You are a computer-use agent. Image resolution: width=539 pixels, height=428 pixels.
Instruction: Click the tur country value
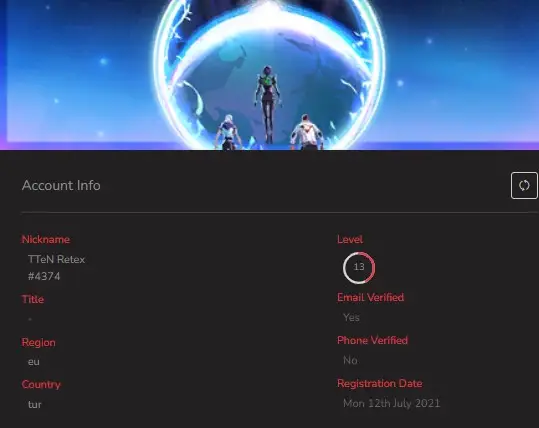[x=35, y=404]
